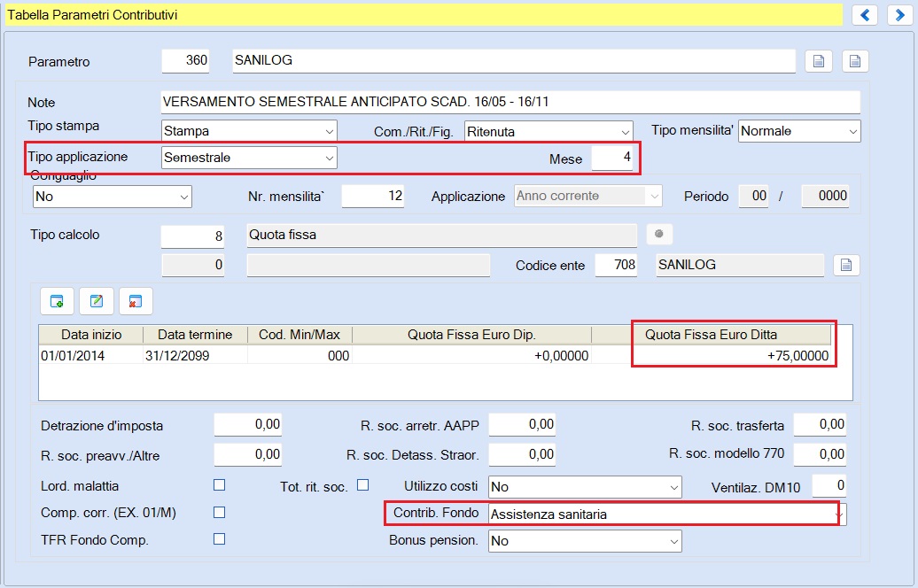This screenshot has height=588, width=918.
Task: Select the +0,00000 quota cell
Action: click(472, 356)
